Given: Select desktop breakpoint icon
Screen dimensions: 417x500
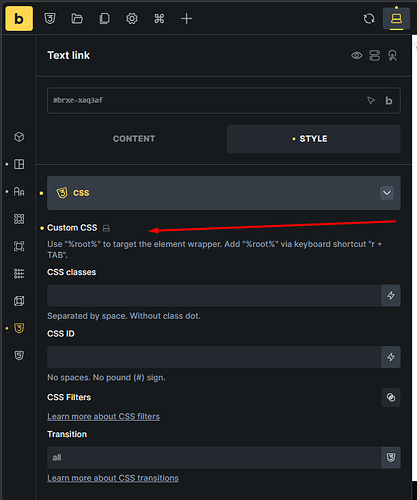Looking at the screenshot, I should [396, 19].
